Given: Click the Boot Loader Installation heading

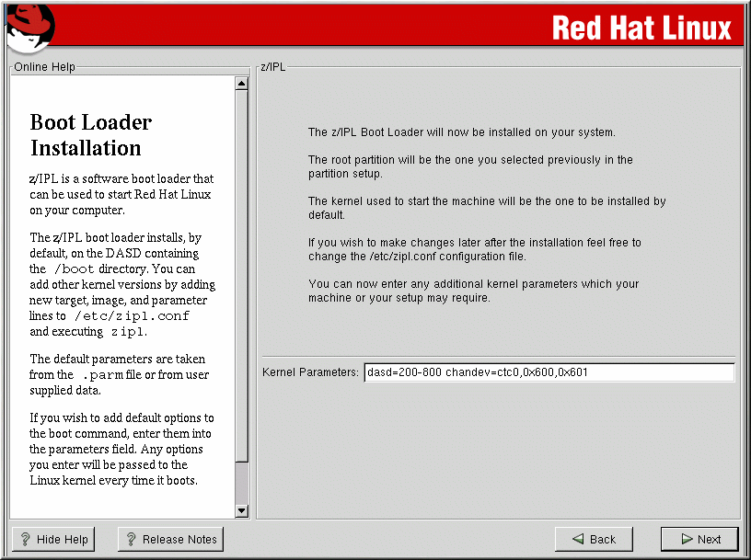Looking at the screenshot, I should [91, 135].
